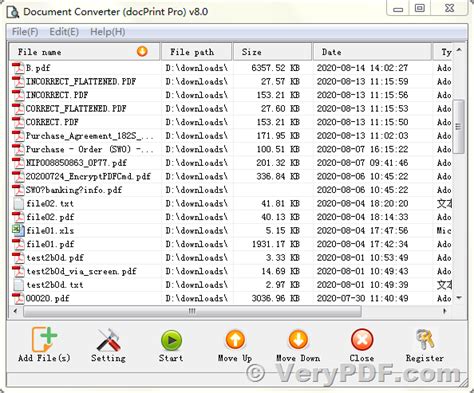Viewport: 474px width, 393px height.
Task: Click the PDF icon beside test2b0d_via_screen.pdf
Action: tap(18, 271)
